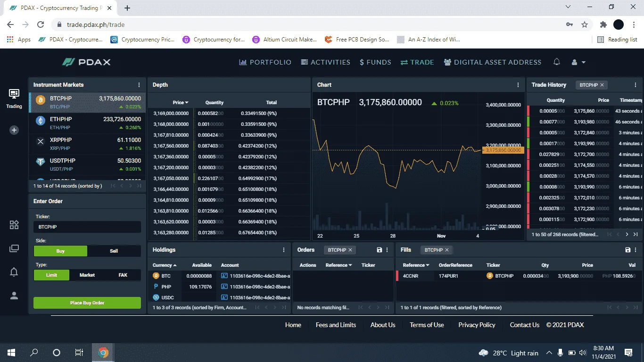This screenshot has width=644, height=362.
Task: Open Orders panel options menu
Action: pyautogui.click(x=387, y=250)
